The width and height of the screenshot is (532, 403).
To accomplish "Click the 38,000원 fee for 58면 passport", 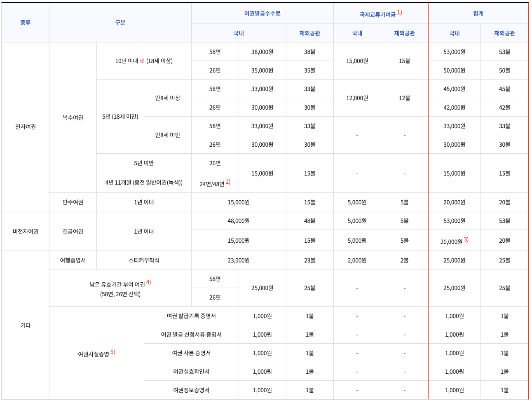I will pos(262,52).
